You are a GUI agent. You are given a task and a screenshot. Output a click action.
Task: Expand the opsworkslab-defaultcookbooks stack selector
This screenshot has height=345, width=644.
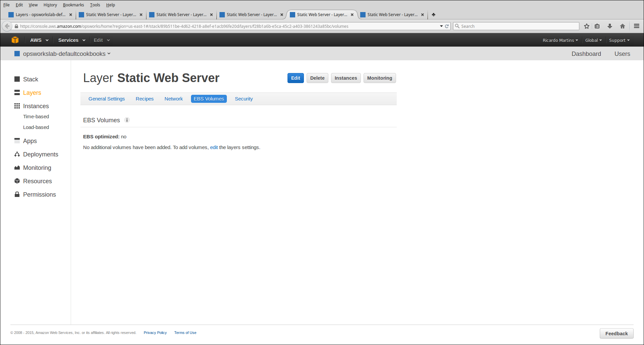(x=66, y=54)
